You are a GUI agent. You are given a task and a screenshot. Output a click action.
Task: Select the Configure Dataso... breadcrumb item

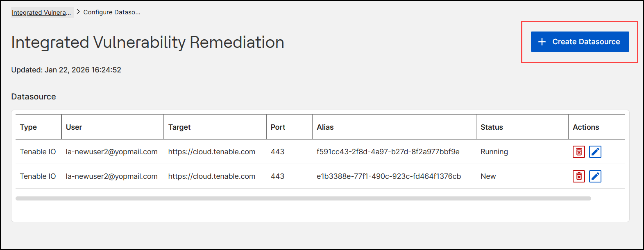pyautogui.click(x=112, y=12)
